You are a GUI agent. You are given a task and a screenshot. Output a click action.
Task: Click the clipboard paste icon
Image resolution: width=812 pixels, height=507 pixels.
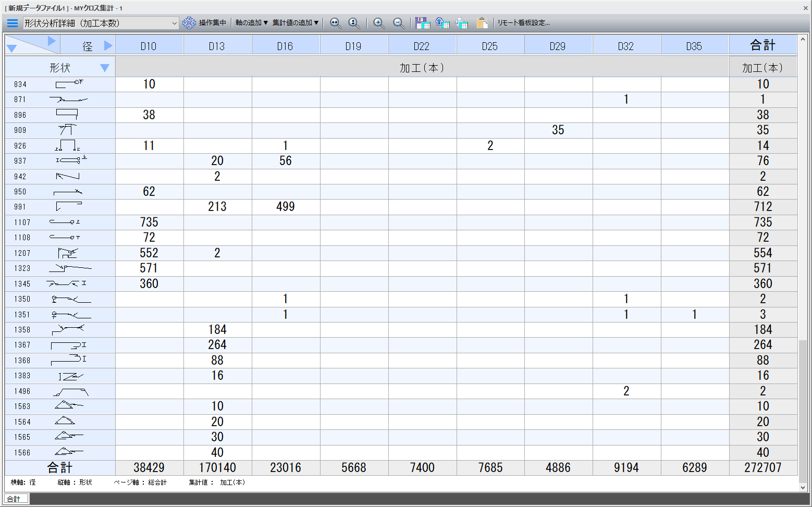[482, 23]
